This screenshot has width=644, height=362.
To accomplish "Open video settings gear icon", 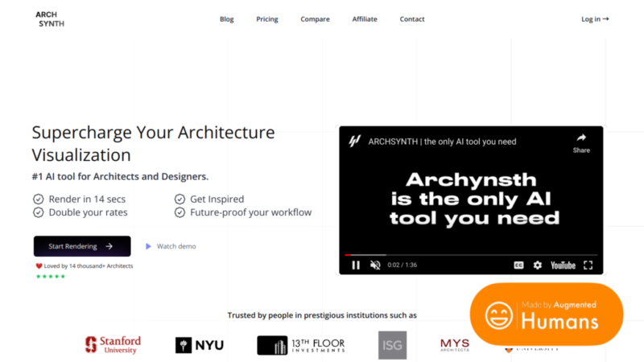I will click(x=537, y=265).
